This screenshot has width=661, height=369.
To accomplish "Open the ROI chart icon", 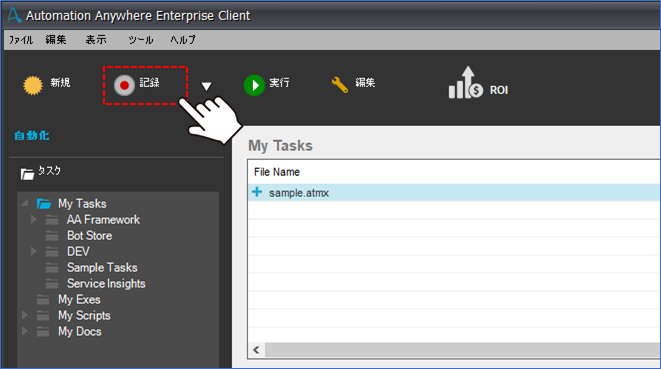I will pyautogui.click(x=465, y=83).
